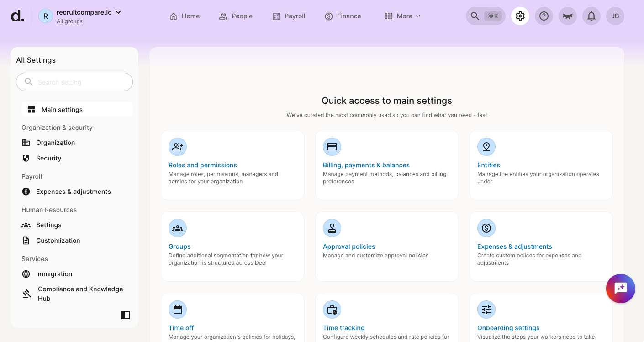Click the Expenses & adjustments card link
Viewport: 644px width, 342px height.
point(515,246)
